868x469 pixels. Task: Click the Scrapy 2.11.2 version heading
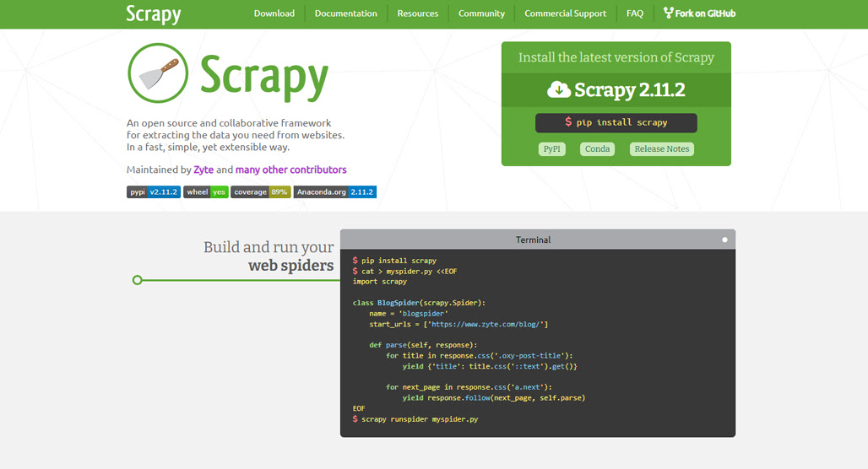(x=629, y=89)
